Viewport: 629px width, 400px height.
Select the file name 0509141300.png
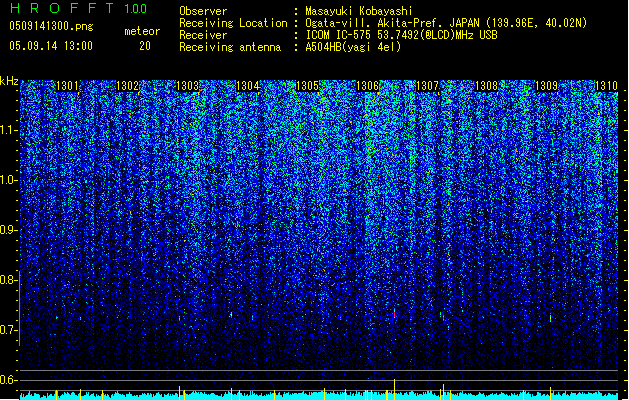51,27
